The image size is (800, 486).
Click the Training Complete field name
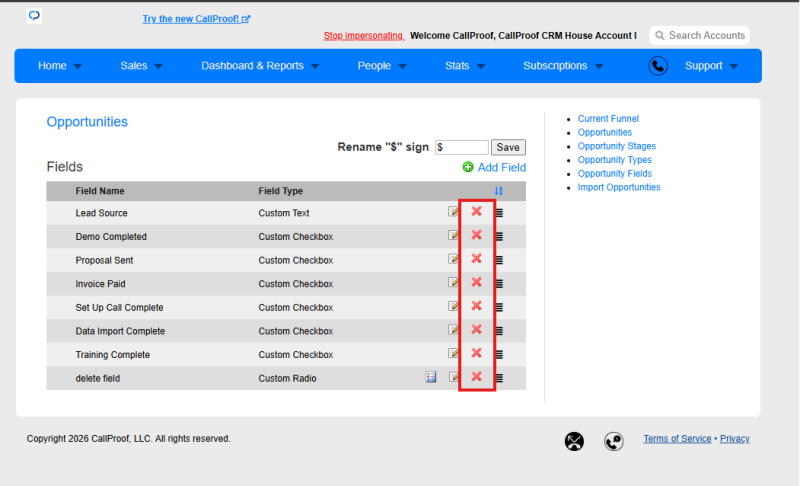point(113,355)
